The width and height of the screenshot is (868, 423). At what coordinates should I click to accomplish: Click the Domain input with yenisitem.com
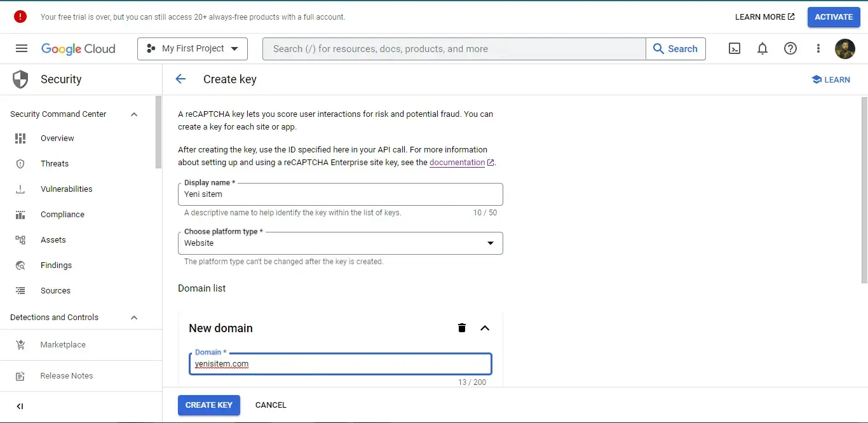pos(341,364)
